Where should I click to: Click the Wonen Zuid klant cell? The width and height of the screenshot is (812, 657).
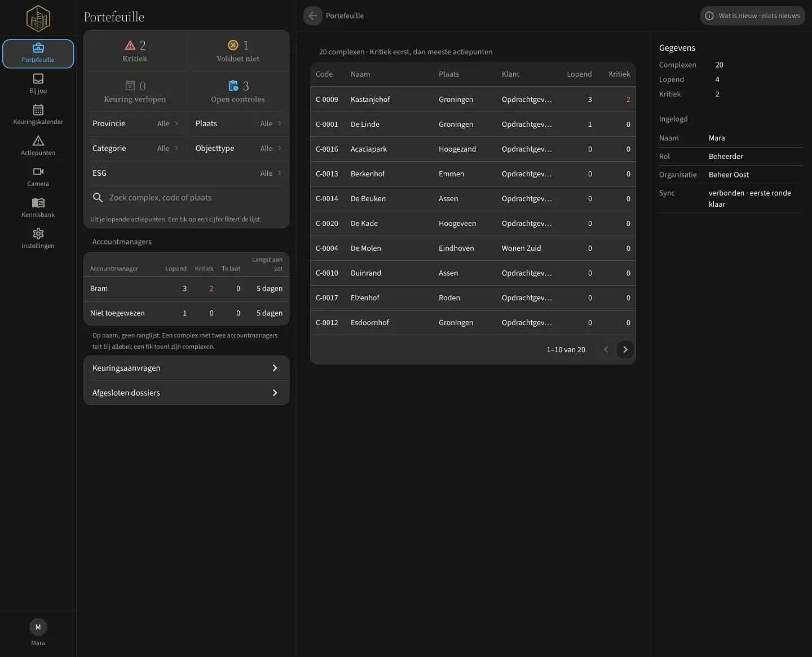(x=521, y=248)
